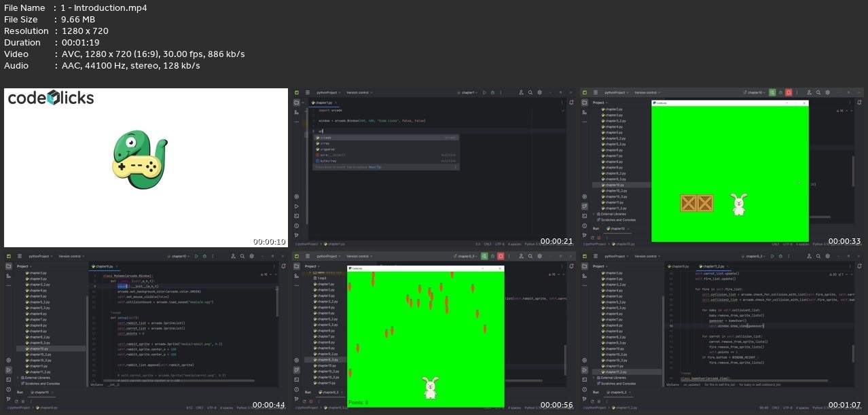This screenshot has width=868, height=415.
Task: Click the sidebar ellipsis icon in 00:00:44 frame
Action: tap(8, 285)
